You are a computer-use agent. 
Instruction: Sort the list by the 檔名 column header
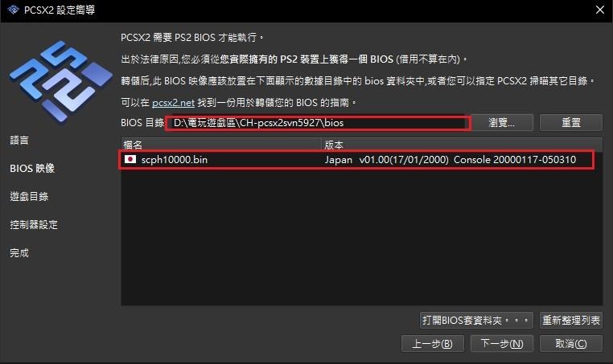221,145
